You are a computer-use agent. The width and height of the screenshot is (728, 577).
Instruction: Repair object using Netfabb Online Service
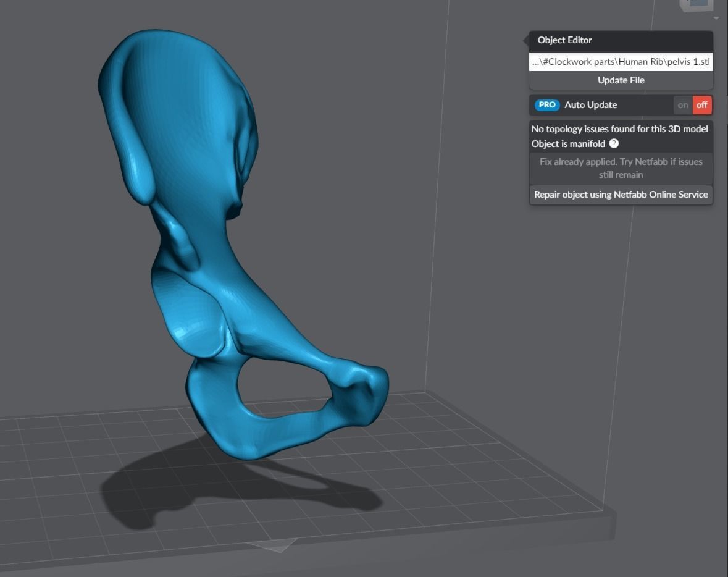621,195
